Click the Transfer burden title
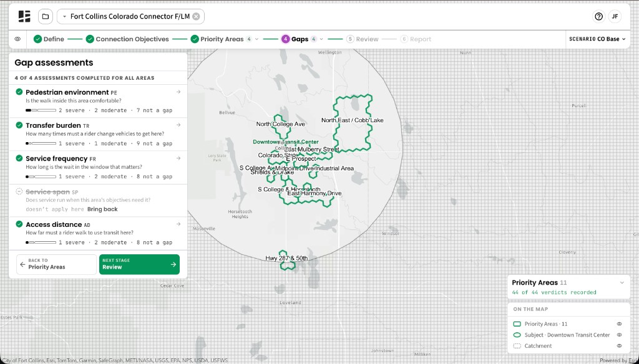 [x=54, y=125]
